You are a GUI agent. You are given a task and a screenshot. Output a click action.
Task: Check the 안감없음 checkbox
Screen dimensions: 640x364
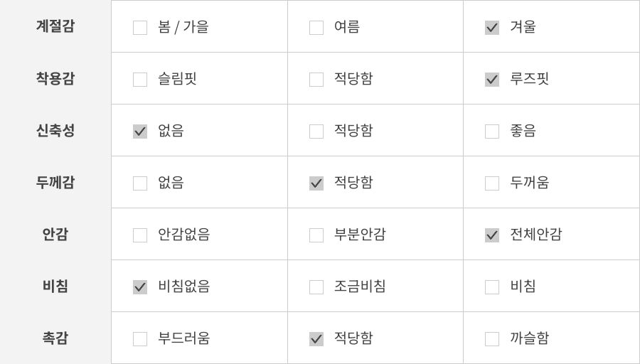click(x=140, y=235)
